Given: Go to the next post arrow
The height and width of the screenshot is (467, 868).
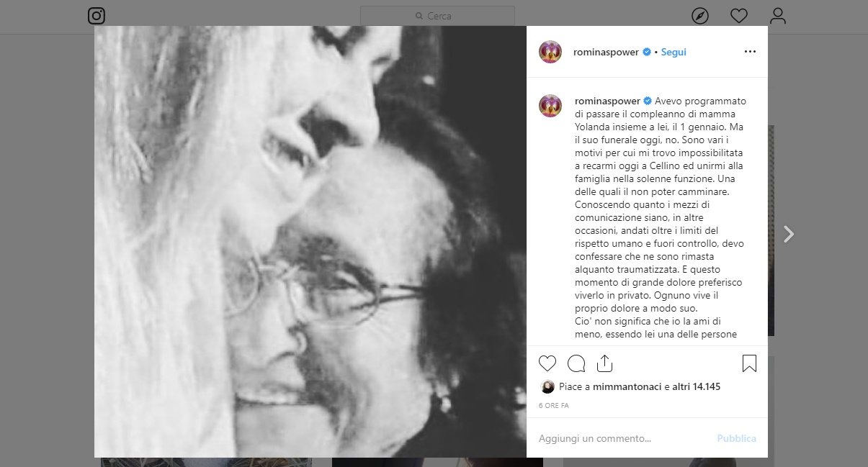Looking at the screenshot, I should (x=789, y=234).
